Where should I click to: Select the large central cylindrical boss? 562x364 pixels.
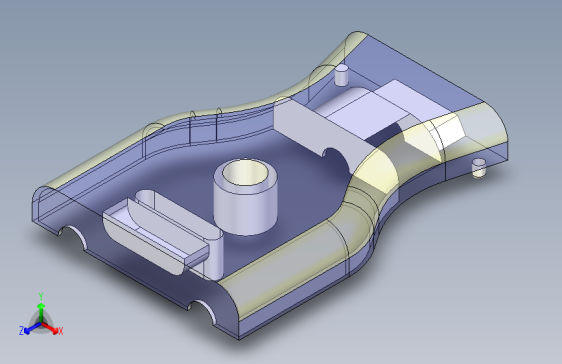[x=246, y=197]
